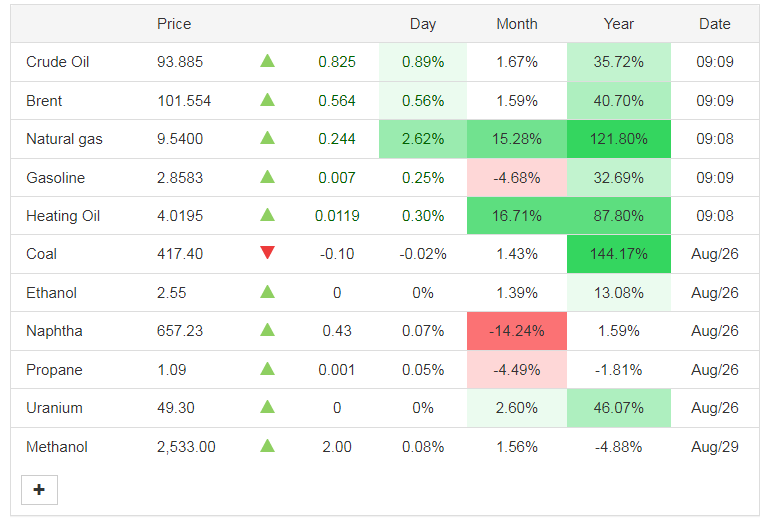Select Propane price 1.09

coord(172,370)
